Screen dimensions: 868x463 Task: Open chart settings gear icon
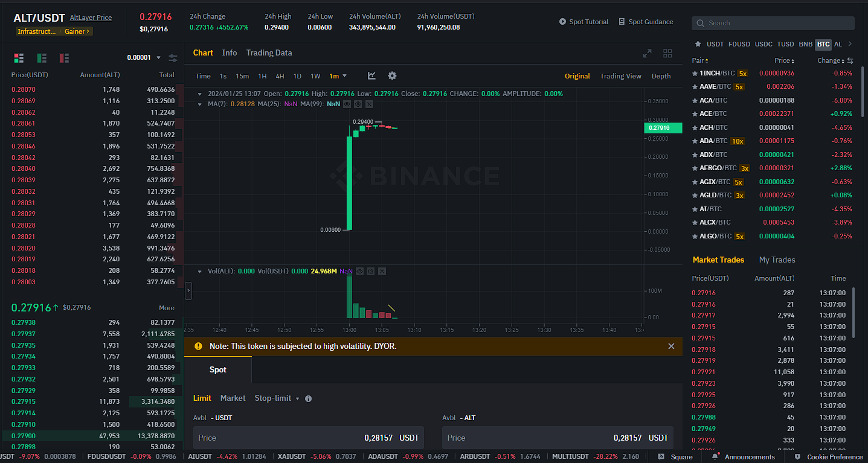coord(392,76)
